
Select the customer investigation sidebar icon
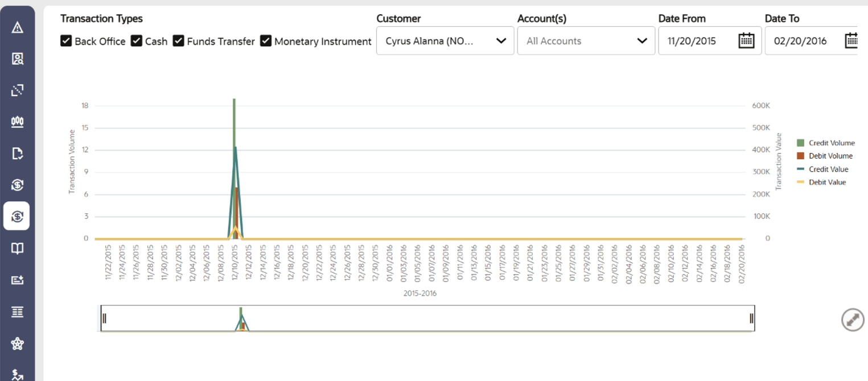click(x=17, y=59)
